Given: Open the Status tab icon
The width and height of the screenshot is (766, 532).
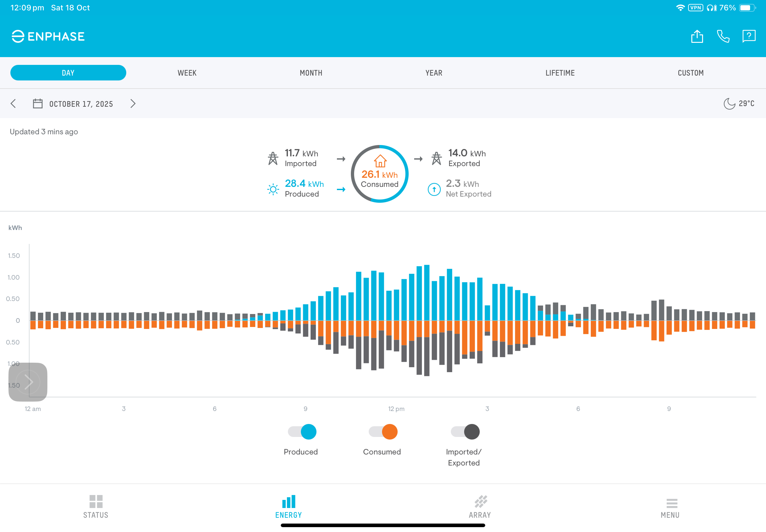Looking at the screenshot, I should click(x=96, y=501).
